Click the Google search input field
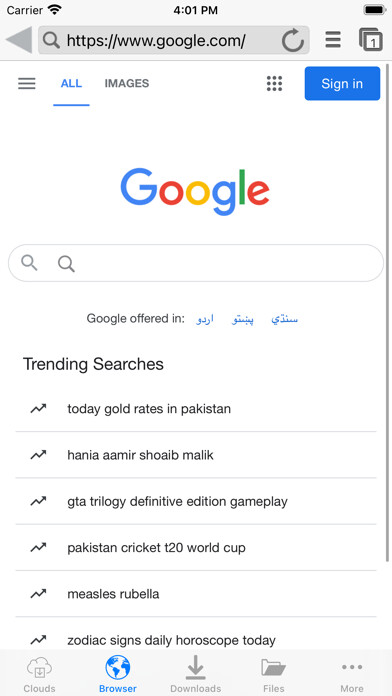Image resolution: width=392 pixels, height=696 pixels. click(x=196, y=263)
